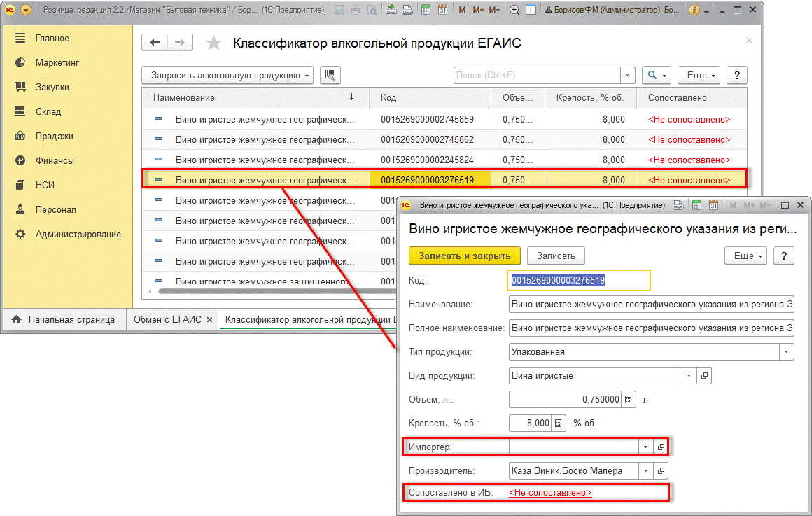The height and width of the screenshot is (516, 812).
Task: Switch to Начальная страница tab
Action: click(x=64, y=320)
